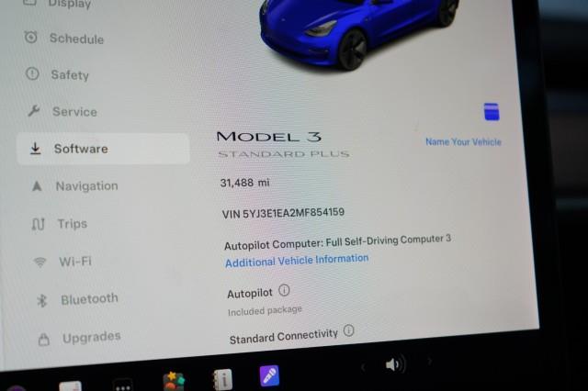
Task: Click the Name Your Vehicle link
Action: click(x=463, y=142)
